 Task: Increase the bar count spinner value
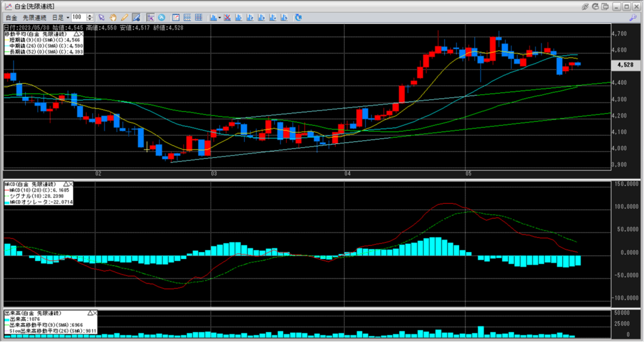(x=91, y=15)
